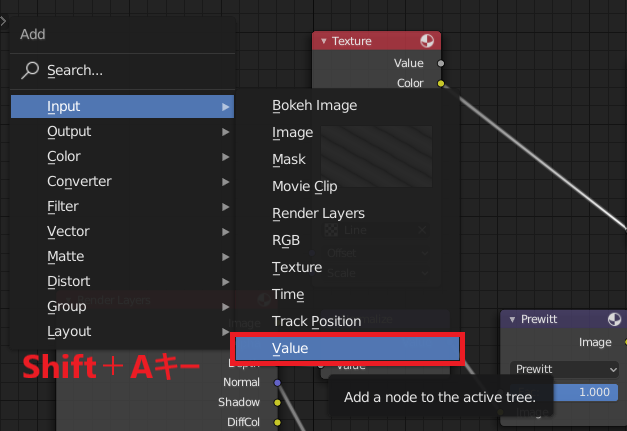Collapse the Prewitt node triangle

tap(512, 319)
